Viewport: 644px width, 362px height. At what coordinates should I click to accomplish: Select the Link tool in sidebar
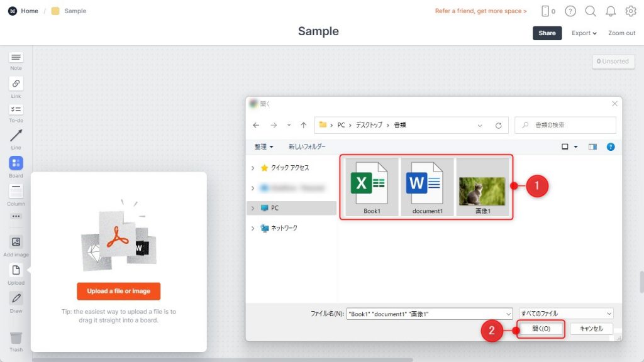pyautogui.click(x=16, y=87)
